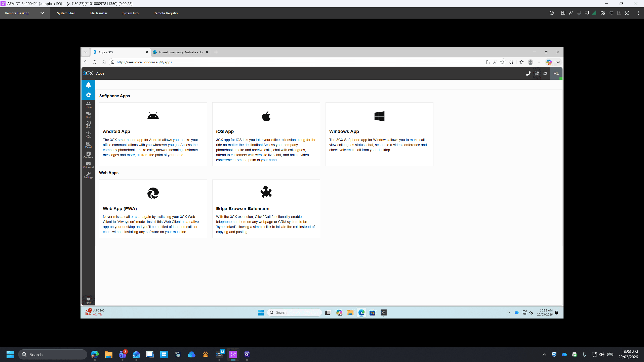
Task: Open the Contacts sidebar item
Action: coord(88,155)
